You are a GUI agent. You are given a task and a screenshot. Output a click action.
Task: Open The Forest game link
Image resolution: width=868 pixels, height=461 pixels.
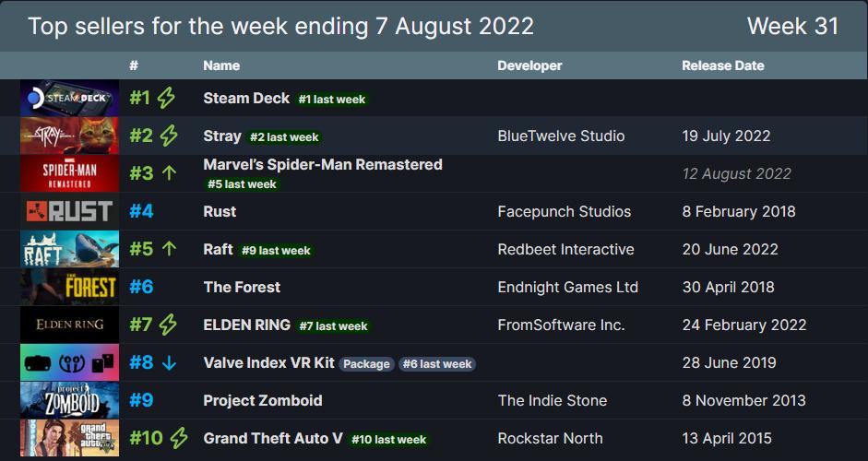click(x=242, y=287)
